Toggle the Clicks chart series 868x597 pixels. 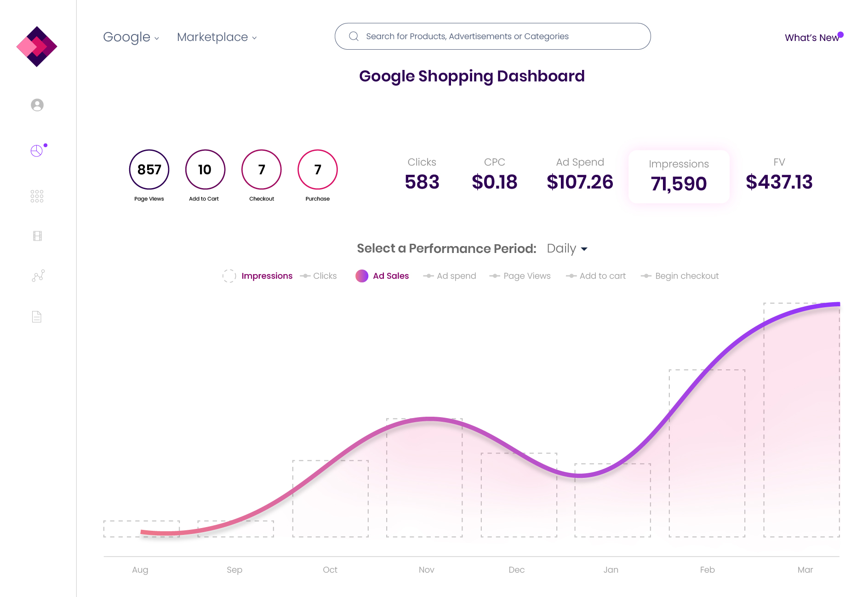point(319,276)
